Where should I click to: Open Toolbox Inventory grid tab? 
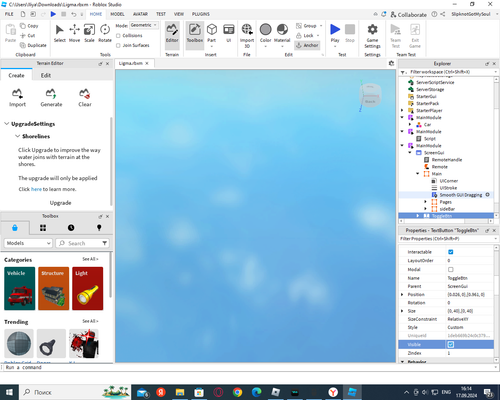[43, 228]
